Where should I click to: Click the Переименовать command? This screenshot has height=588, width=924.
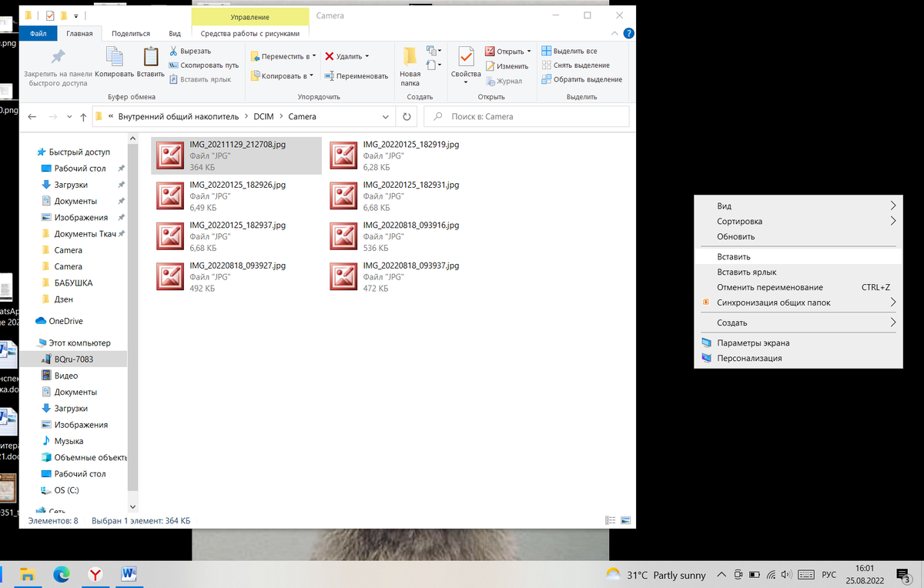coord(357,76)
